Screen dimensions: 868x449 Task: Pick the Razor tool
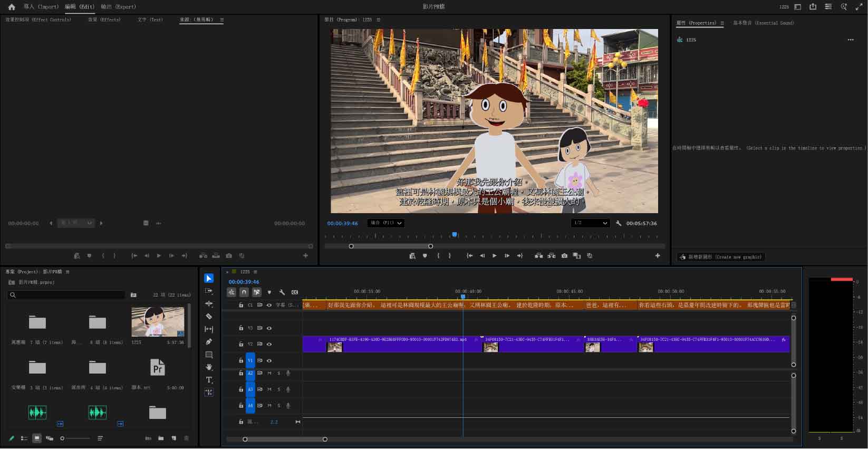pos(209,316)
